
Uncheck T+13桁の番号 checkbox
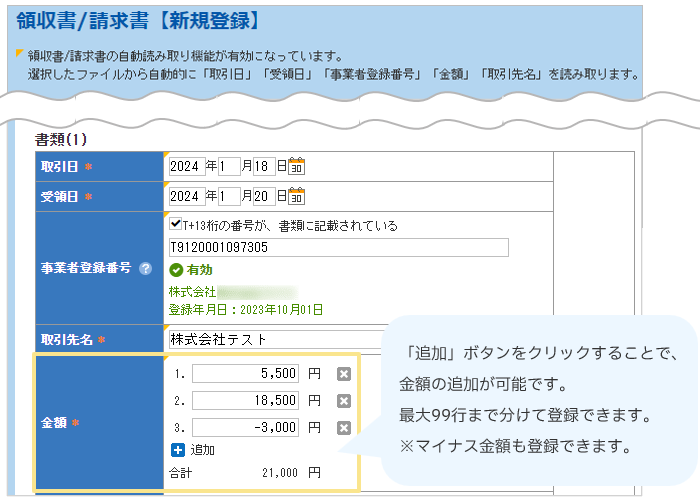pos(176,225)
